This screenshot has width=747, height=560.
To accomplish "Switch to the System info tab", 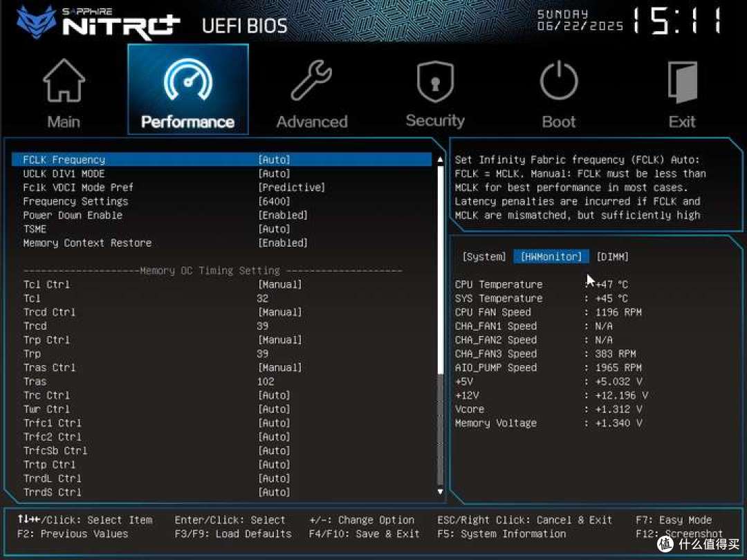I will click(x=484, y=256).
